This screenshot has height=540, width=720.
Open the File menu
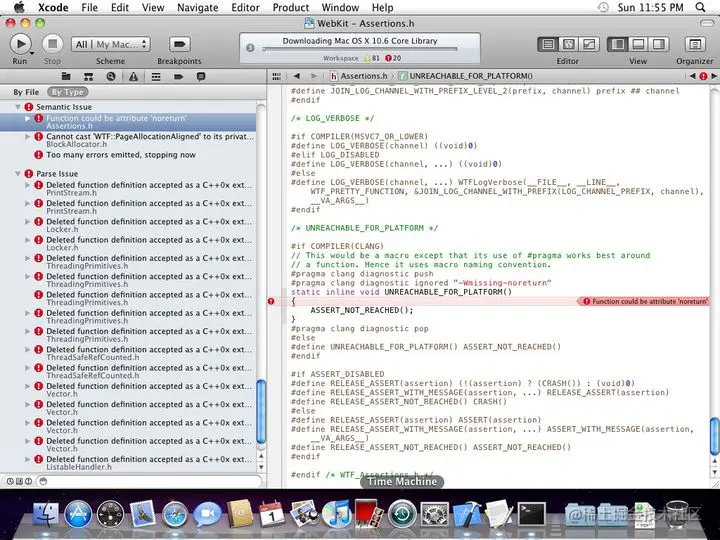point(90,7)
